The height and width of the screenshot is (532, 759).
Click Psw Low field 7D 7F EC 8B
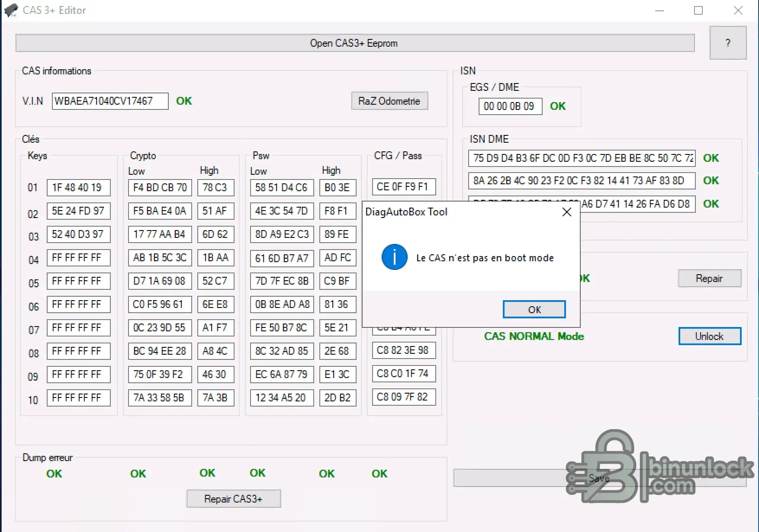pyautogui.click(x=282, y=281)
